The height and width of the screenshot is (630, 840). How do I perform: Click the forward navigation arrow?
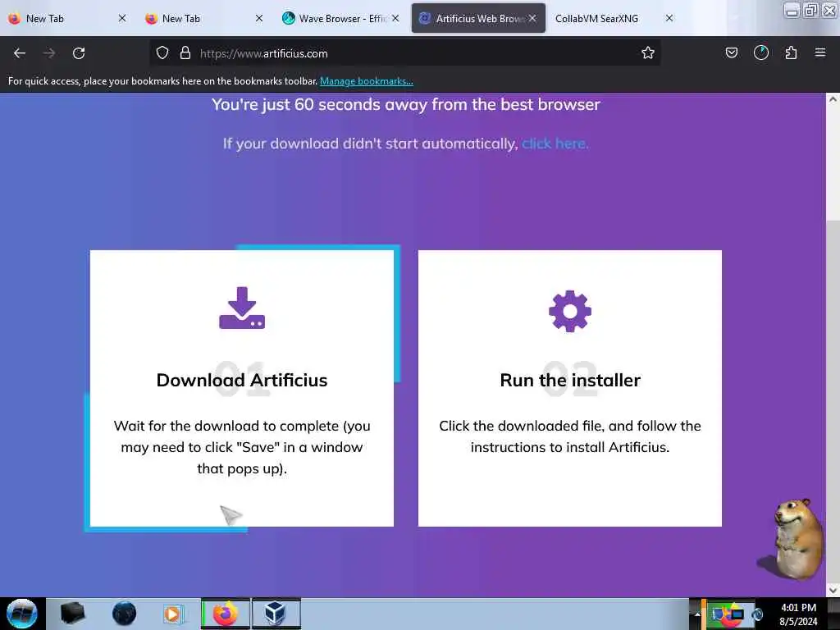48,53
